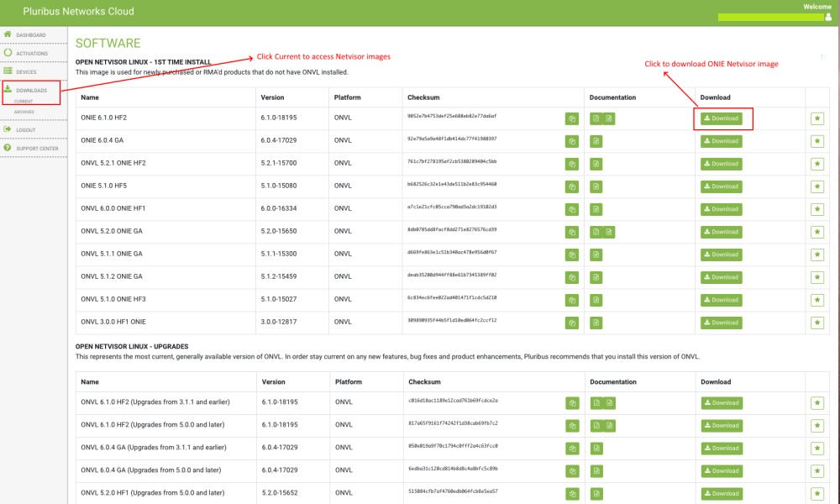Select version text 6.0.0-16334
The image size is (840, 504).
point(279,208)
